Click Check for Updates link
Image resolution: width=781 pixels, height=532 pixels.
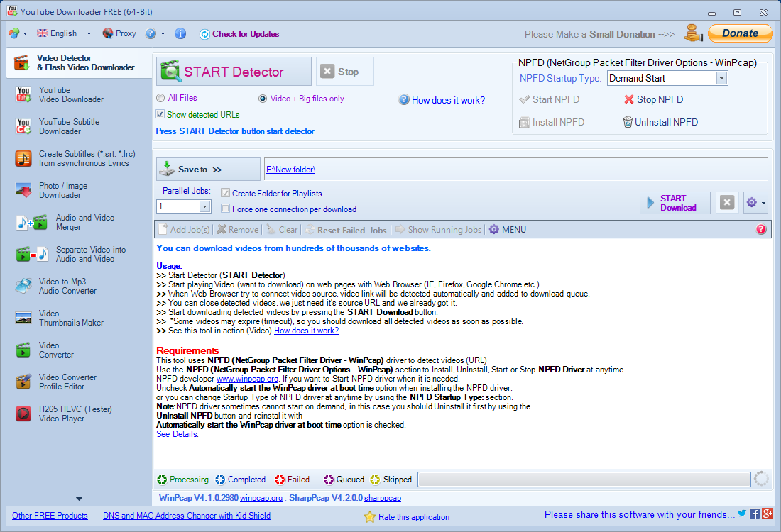click(x=246, y=34)
